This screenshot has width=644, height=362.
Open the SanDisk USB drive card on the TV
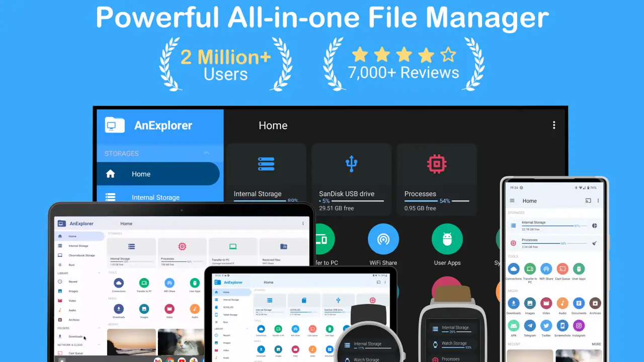point(351,179)
